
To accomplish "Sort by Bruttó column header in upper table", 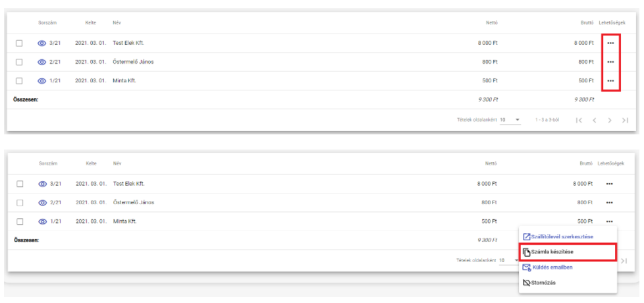I will click(x=588, y=22).
